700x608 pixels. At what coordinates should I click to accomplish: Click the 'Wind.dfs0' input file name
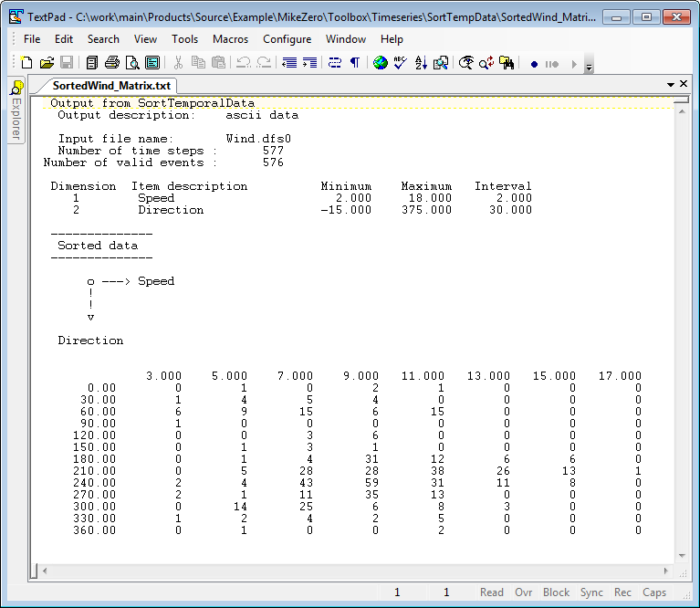click(258, 139)
